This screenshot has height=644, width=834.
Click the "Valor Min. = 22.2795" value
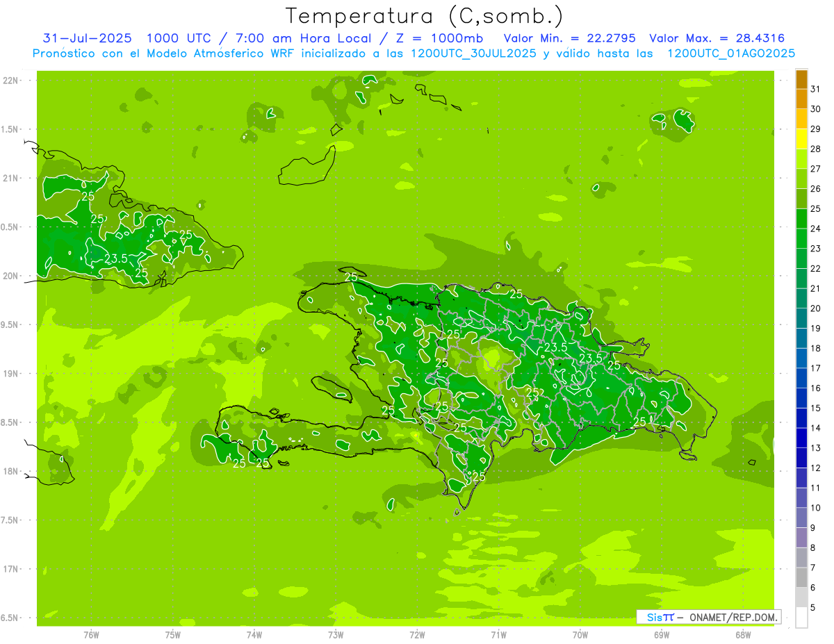pyautogui.click(x=570, y=38)
